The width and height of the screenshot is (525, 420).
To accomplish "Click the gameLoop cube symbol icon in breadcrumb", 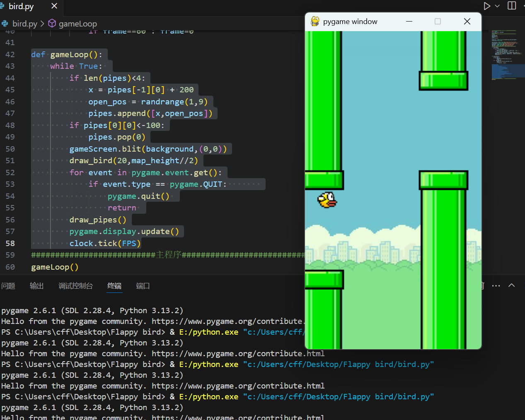I will pyautogui.click(x=52, y=23).
